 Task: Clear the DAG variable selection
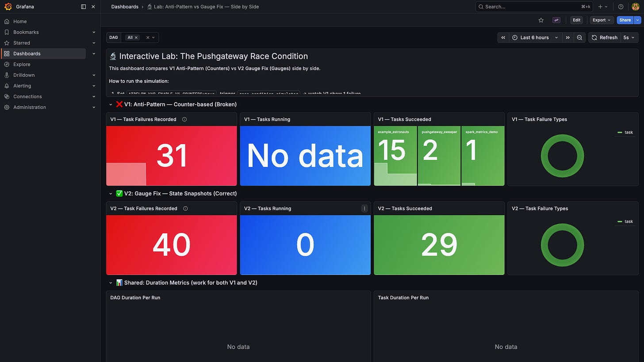(x=148, y=38)
